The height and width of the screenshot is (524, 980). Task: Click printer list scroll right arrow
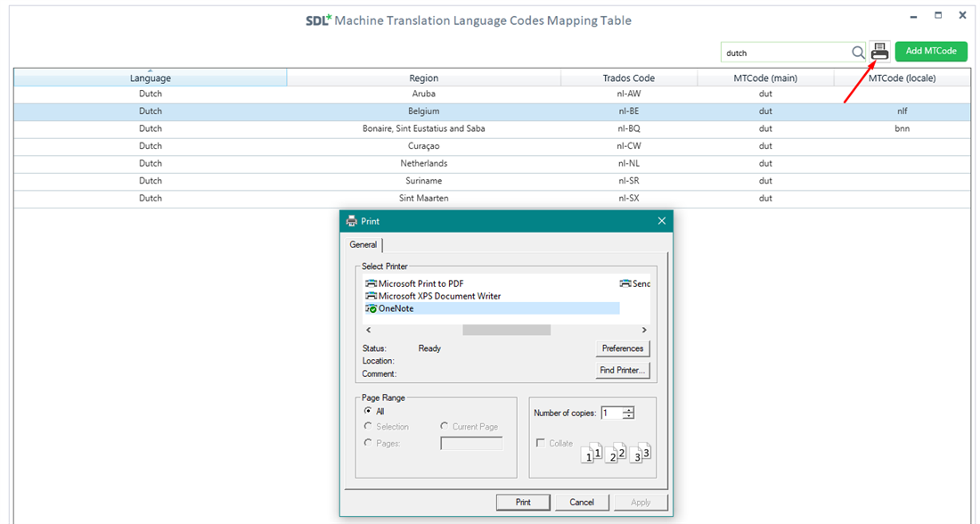point(644,330)
